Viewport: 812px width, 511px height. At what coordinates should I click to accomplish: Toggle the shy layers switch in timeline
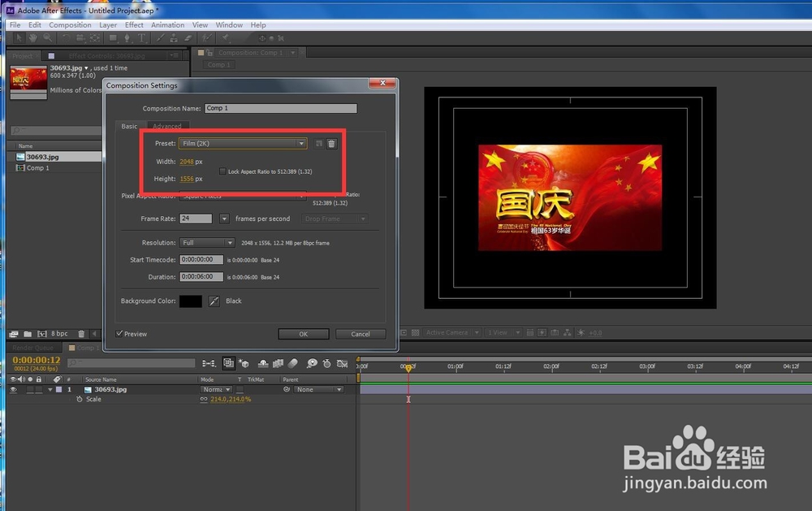click(263, 364)
